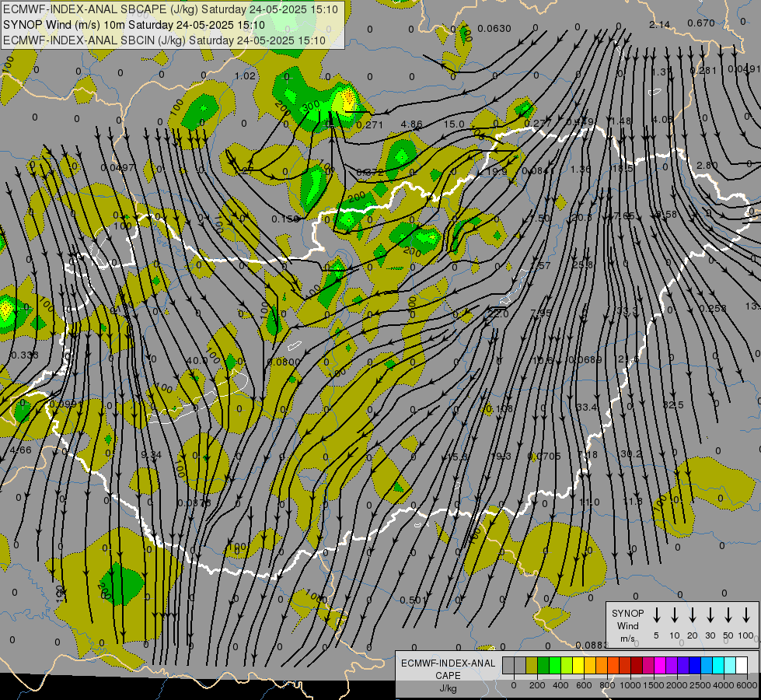The height and width of the screenshot is (700, 761).
Task: Click the 0.0689 value on the map
Action: [x=585, y=360]
